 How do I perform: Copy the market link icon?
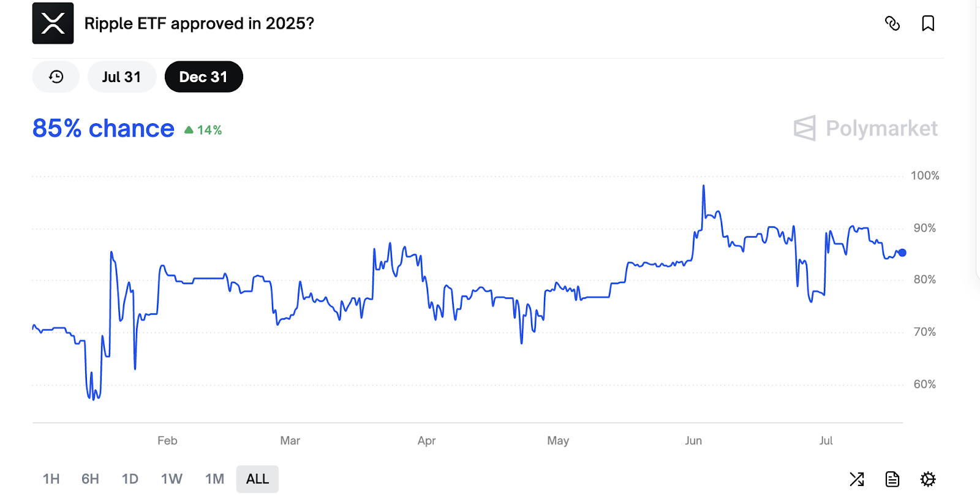coord(892,23)
